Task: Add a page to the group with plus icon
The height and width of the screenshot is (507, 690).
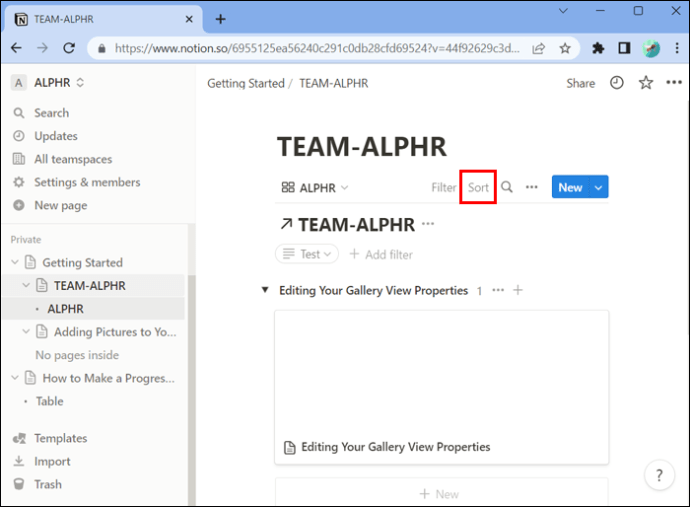Action: pyautogui.click(x=518, y=290)
